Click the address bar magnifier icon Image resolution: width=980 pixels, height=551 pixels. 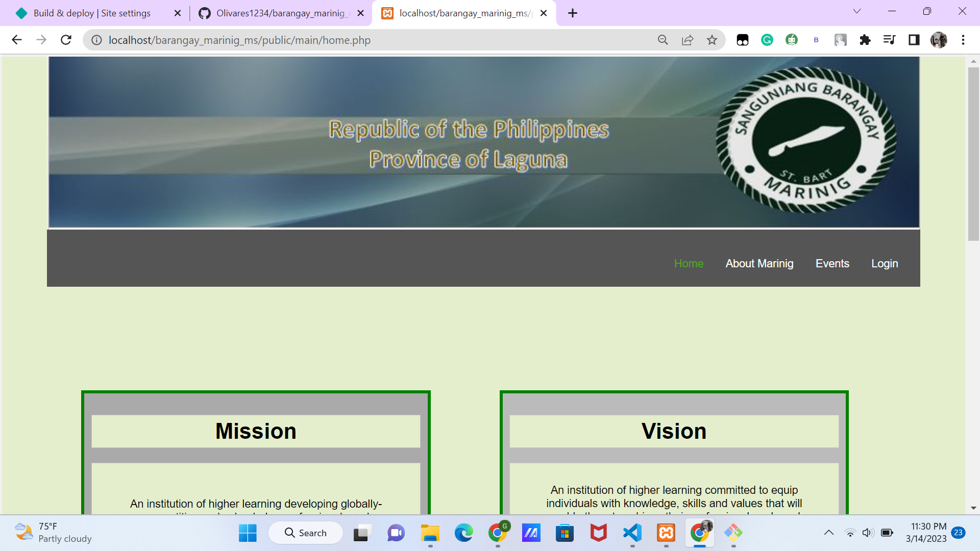(663, 40)
